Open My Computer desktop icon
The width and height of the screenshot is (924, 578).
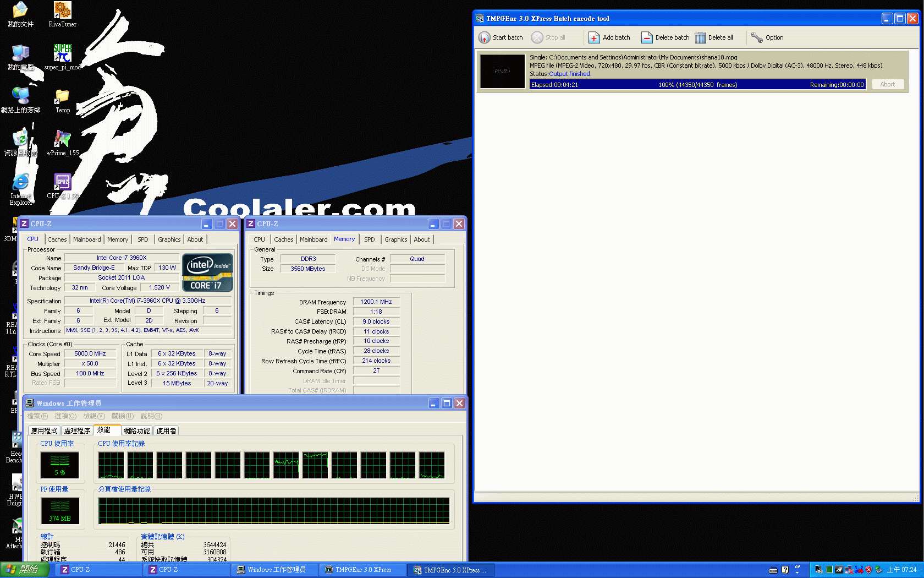click(x=20, y=53)
